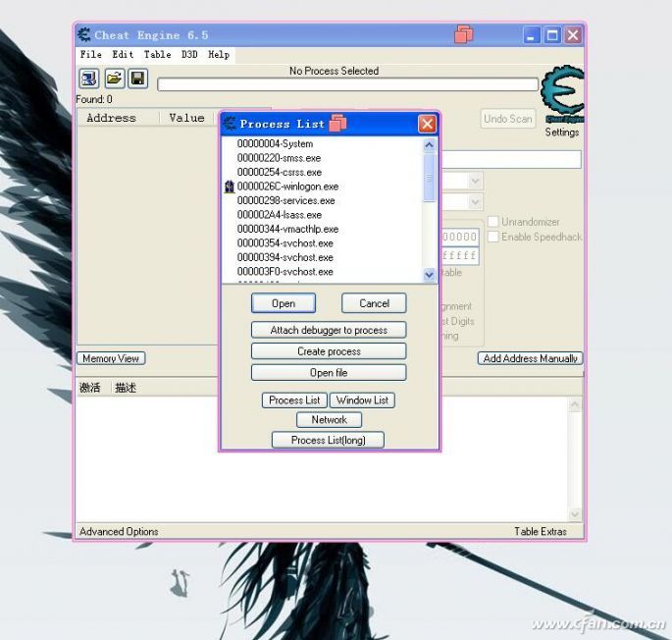Select 00000004-System process
672x640 pixels.
tap(323, 143)
